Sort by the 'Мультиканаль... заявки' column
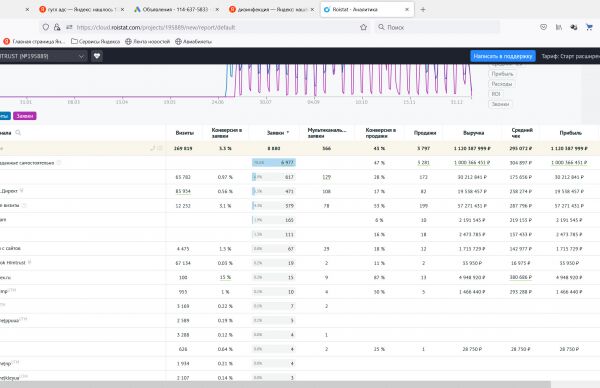 pyautogui.click(x=326, y=133)
